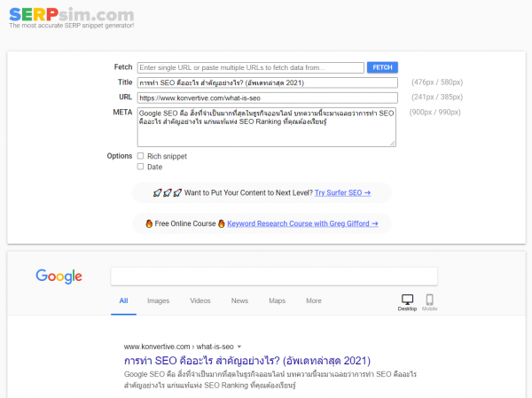
Task: Click the SEO result title link in preview
Action: click(247, 361)
